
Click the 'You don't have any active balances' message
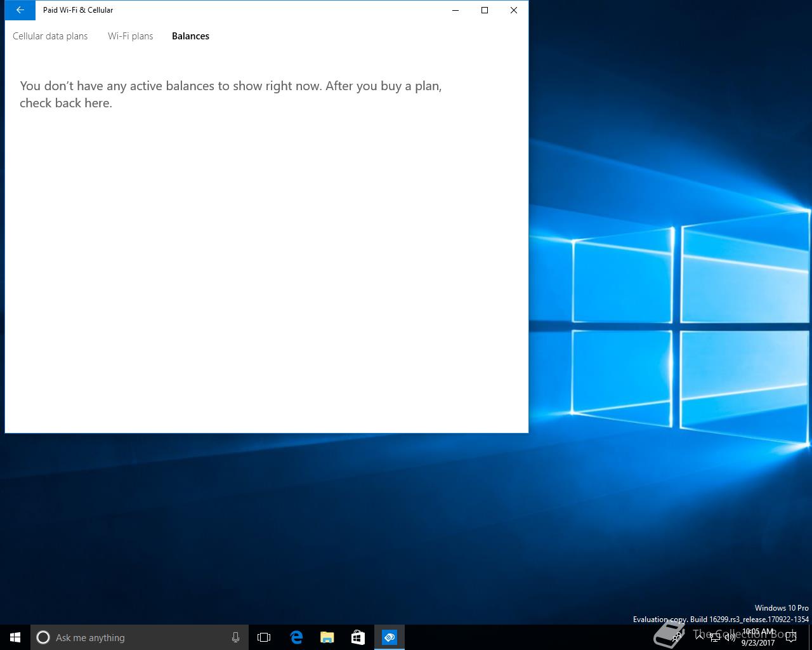click(x=231, y=94)
